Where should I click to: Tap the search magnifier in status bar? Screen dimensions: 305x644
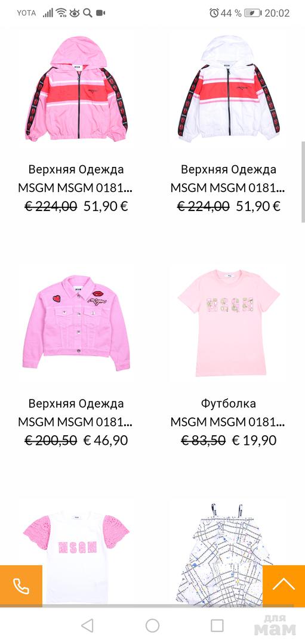88,13
